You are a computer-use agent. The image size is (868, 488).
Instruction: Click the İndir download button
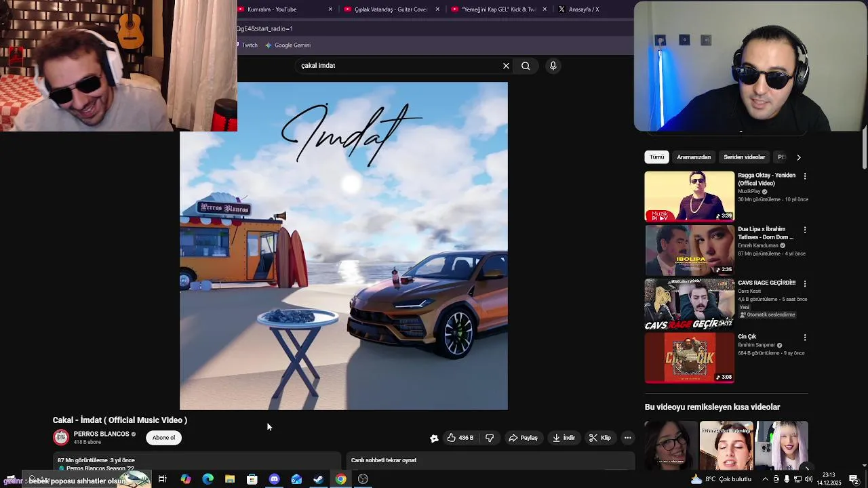point(564,438)
